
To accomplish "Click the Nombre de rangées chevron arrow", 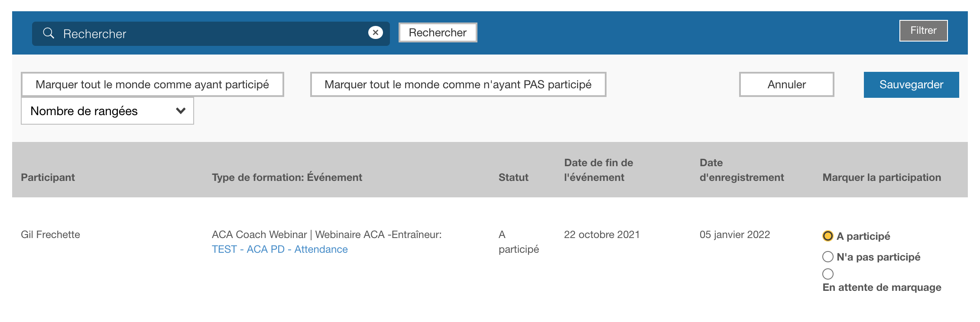I will click(x=181, y=111).
